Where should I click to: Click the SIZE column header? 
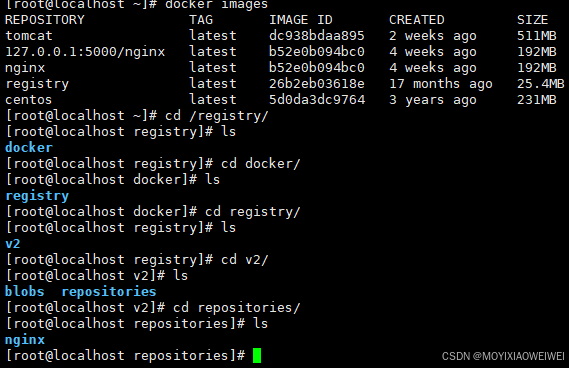click(532, 20)
